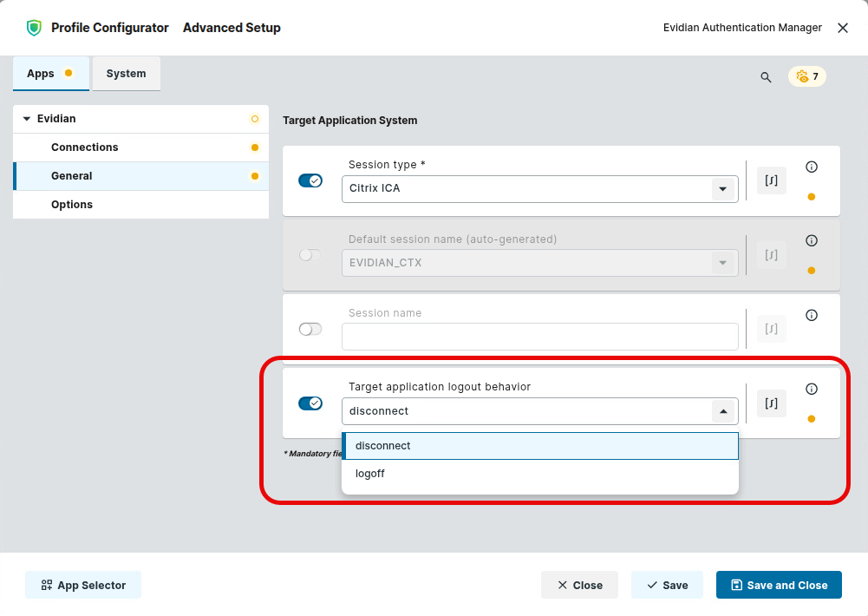Screen dimensions: 868x616
Task: Select Connections in the sidebar
Action: pos(140,147)
